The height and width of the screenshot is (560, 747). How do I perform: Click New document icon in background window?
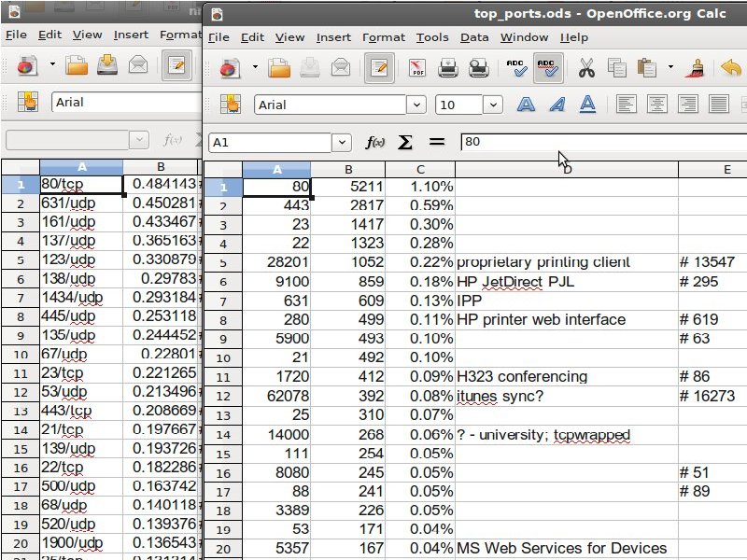coord(27,65)
